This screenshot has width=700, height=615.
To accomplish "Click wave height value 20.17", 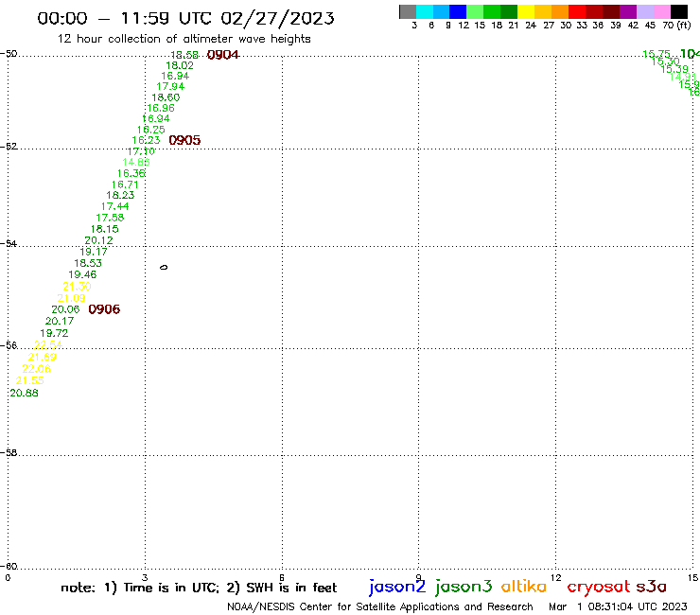I will 60,321.
